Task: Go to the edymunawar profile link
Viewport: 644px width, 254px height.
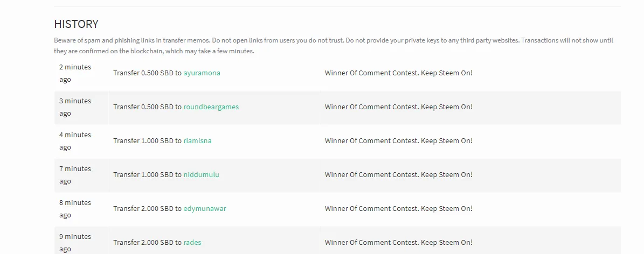Action: (x=205, y=208)
